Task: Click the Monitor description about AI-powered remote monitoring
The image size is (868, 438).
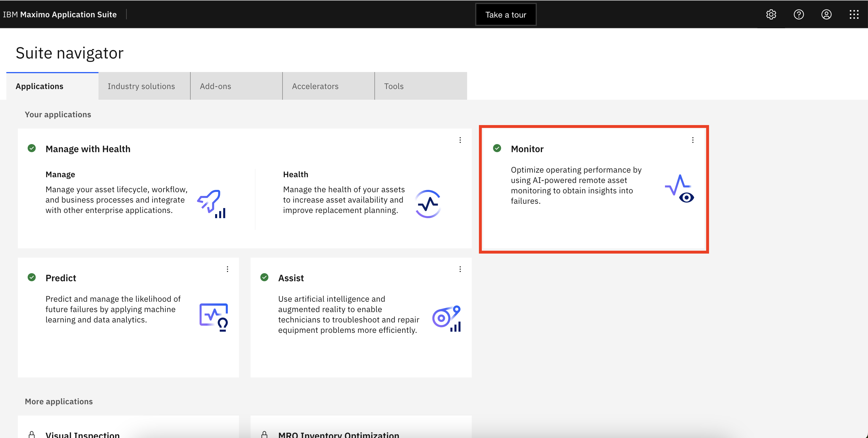Action: [x=576, y=186]
